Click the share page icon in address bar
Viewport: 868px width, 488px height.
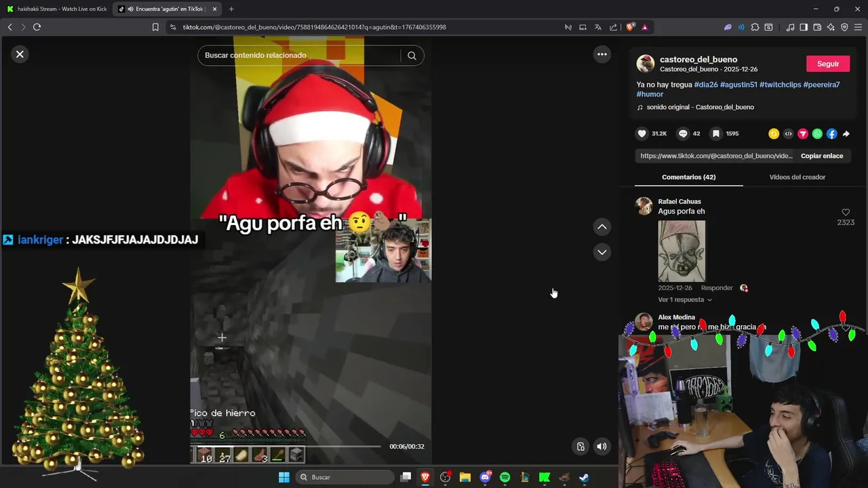click(613, 27)
